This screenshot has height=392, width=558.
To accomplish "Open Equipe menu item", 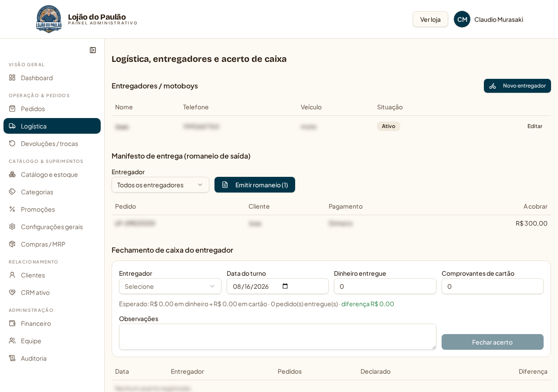I will click(52, 341).
